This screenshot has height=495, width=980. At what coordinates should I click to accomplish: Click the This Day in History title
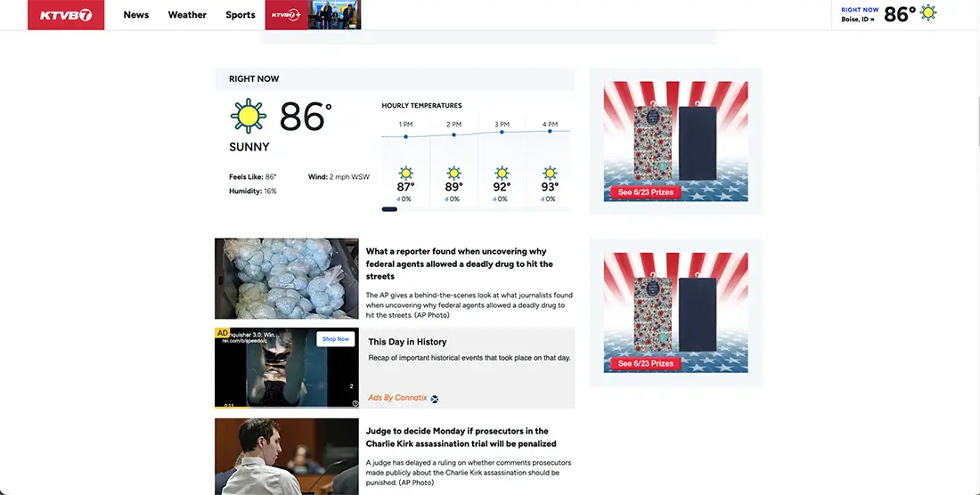click(407, 342)
